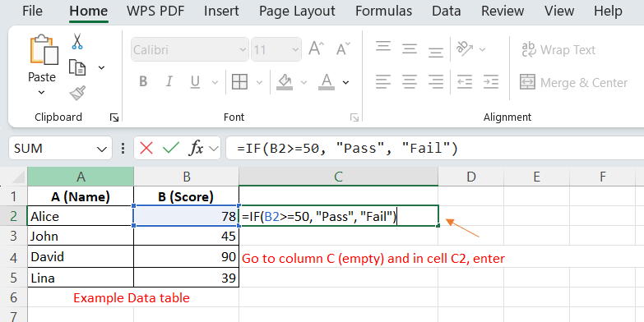The image size is (644, 322).
Task: Switch to the WPS PDF tab
Action: click(155, 11)
